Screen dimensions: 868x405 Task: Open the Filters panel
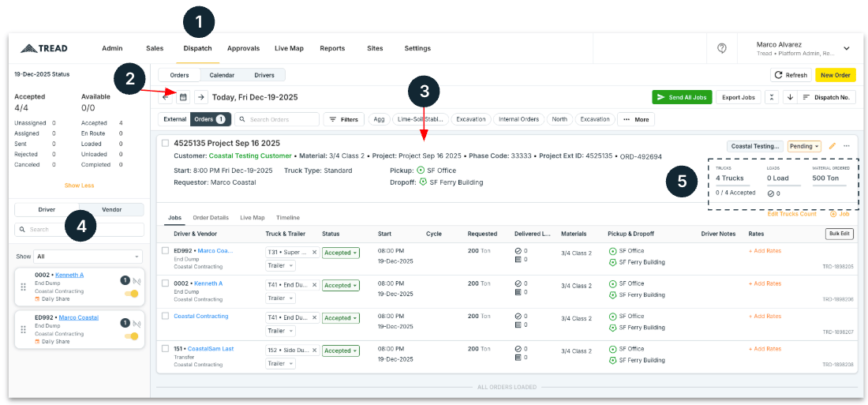coord(344,119)
